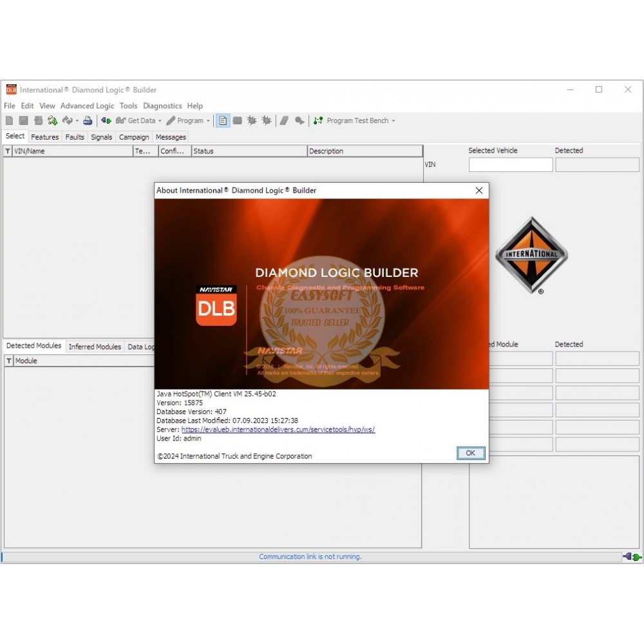Open the File menu
This screenshot has width=644, height=644.
coord(10,106)
